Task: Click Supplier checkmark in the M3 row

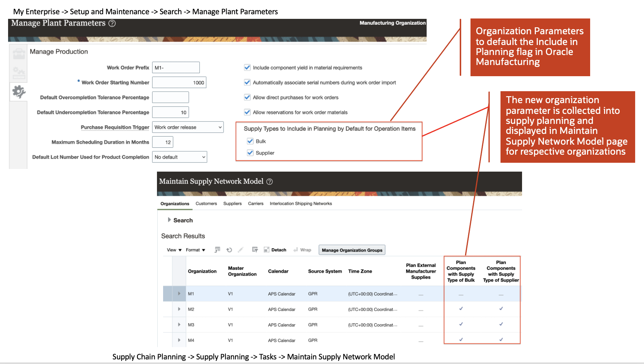Action: pyautogui.click(x=501, y=324)
